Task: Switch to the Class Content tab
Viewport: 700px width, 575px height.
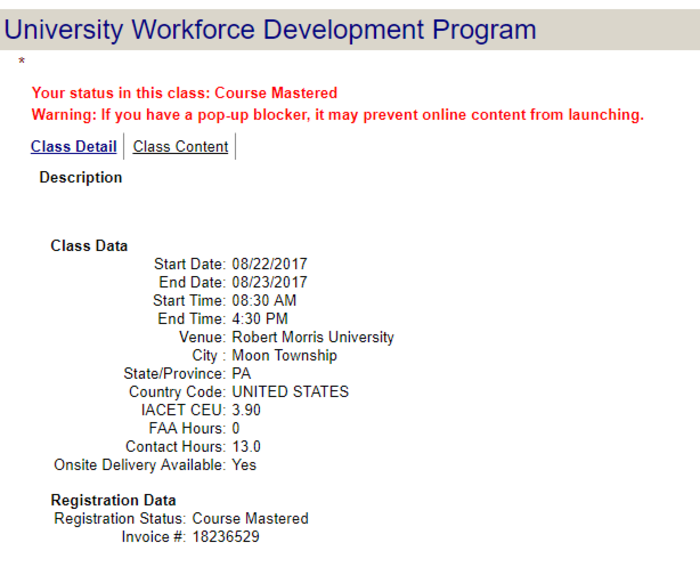Action: [x=180, y=147]
